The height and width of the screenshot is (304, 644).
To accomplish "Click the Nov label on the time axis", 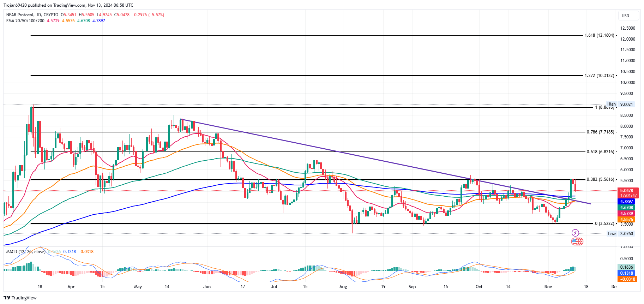I will (548, 287).
